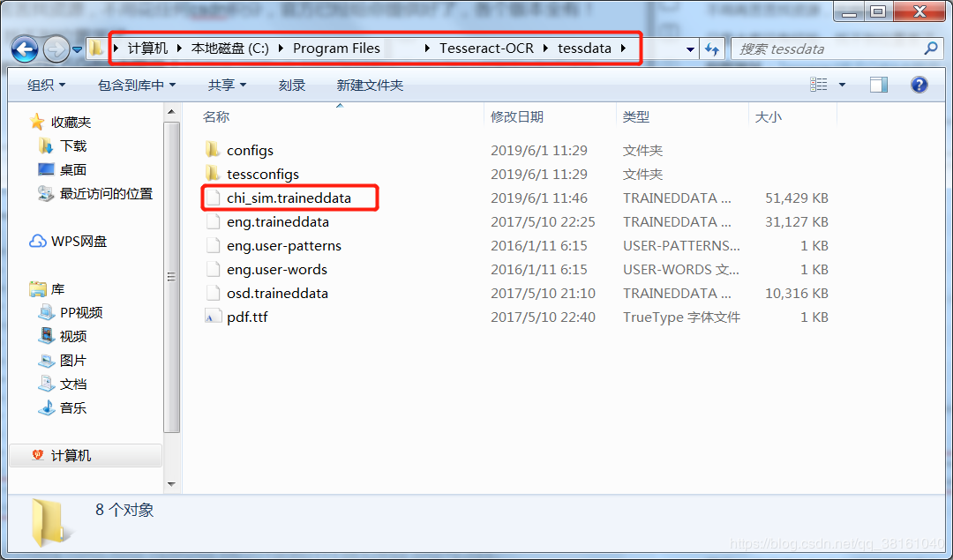
Task: Open 桌面 in the navigation pane
Action: (73, 169)
